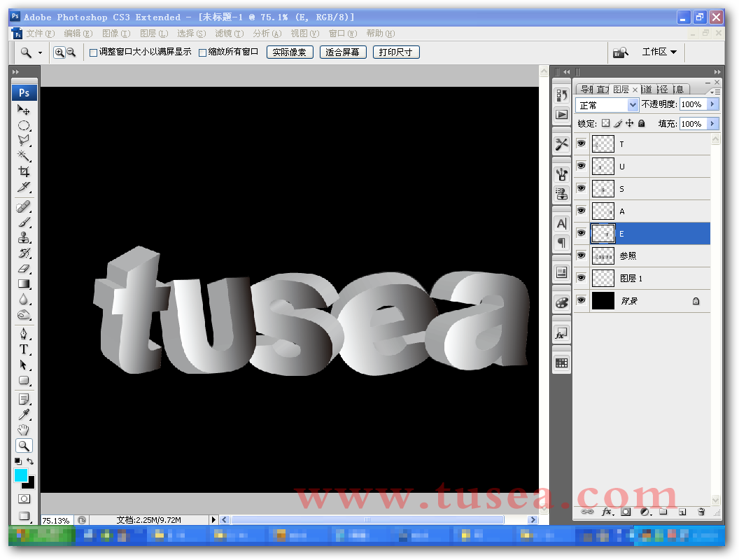Screen dimensions: 739x560
Task: Hide the U layer
Action: coord(582,166)
